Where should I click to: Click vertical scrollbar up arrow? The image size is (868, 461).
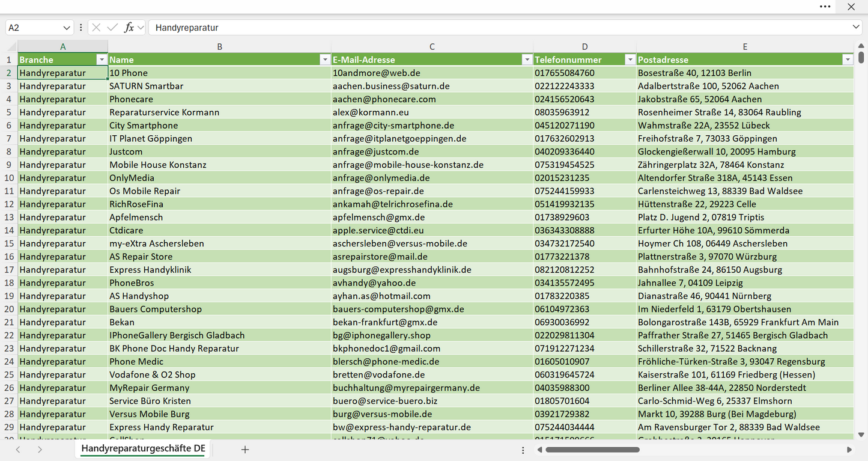pos(861,44)
